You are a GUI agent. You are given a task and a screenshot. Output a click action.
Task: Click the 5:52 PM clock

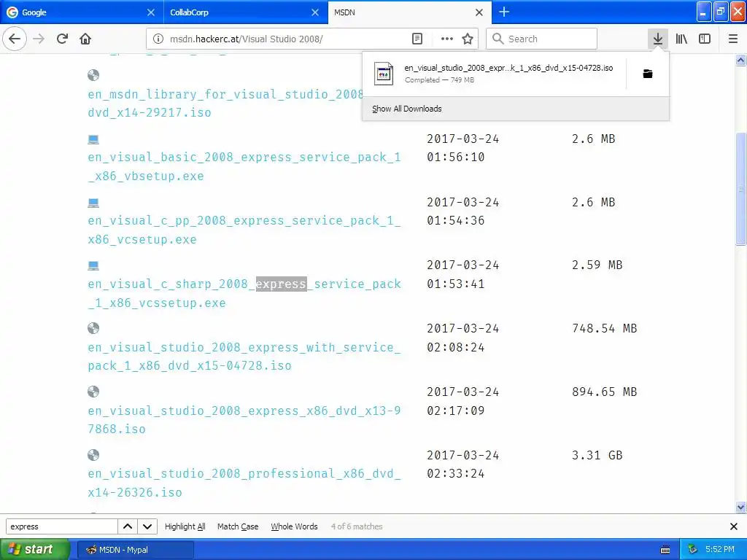719,550
